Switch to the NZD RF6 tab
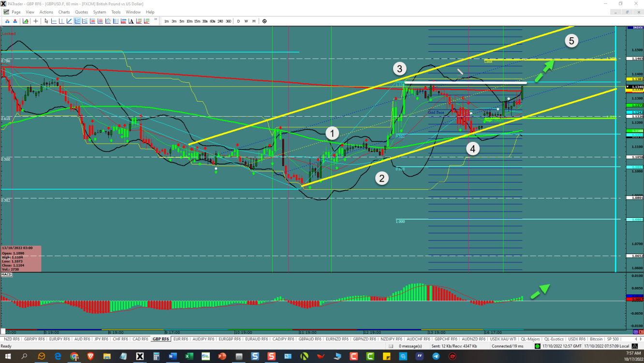The image size is (644, 363). (x=11, y=339)
